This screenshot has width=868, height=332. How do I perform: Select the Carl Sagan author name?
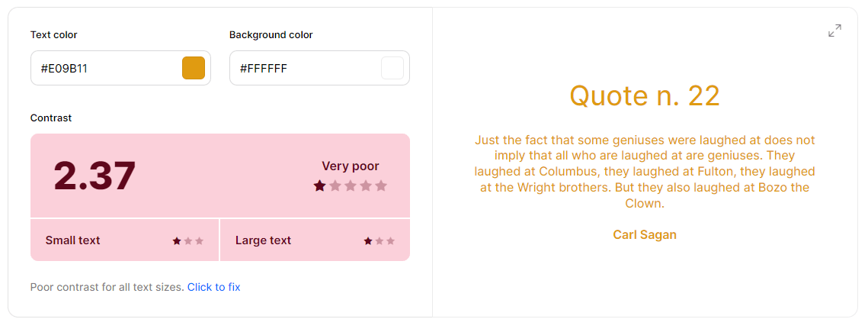(645, 234)
